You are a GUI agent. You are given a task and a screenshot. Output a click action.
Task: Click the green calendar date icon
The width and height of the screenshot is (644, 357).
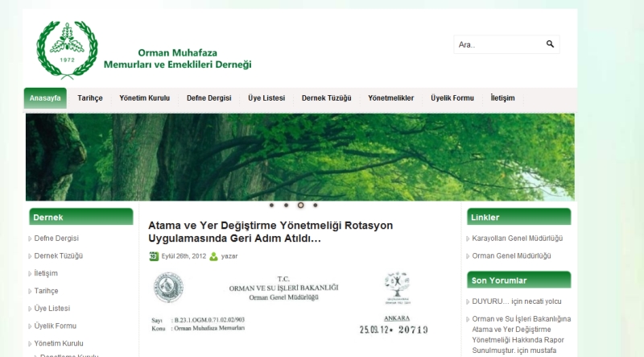[x=154, y=256]
